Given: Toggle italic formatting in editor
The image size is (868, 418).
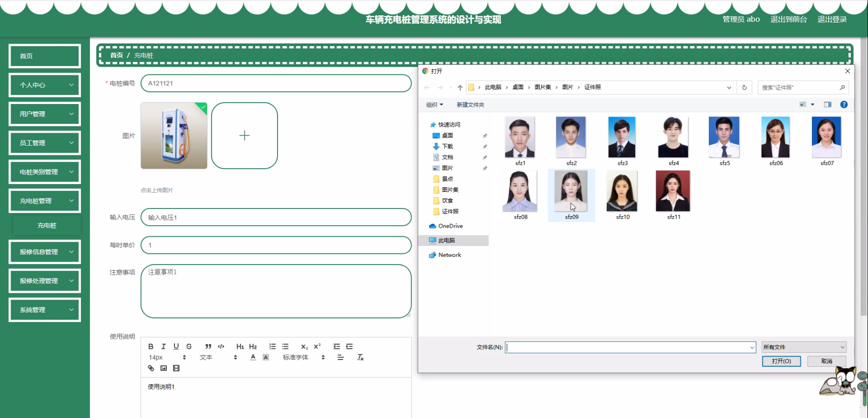Looking at the screenshot, I should pos(163,347).
